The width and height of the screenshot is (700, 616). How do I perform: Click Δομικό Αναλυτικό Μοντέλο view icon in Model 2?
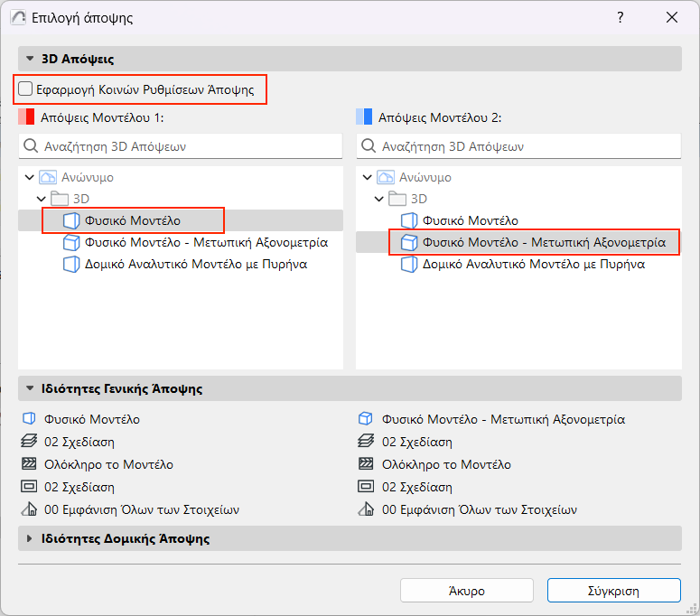click(409, 265)
